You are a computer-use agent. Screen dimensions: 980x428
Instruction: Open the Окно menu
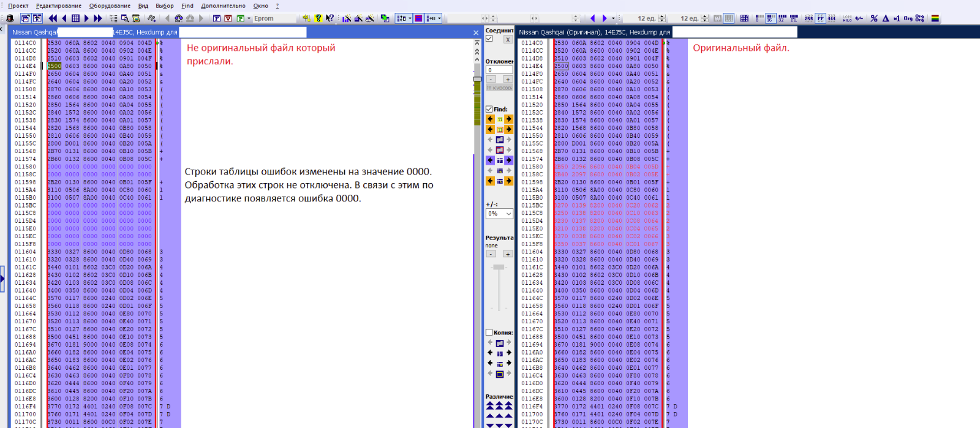point(261,6)
